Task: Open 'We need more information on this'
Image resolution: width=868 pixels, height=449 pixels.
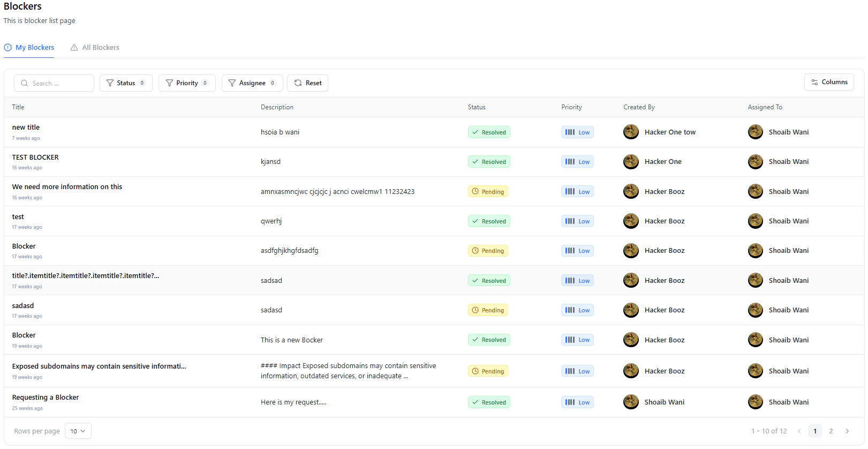Action: (x=67, y=187)
